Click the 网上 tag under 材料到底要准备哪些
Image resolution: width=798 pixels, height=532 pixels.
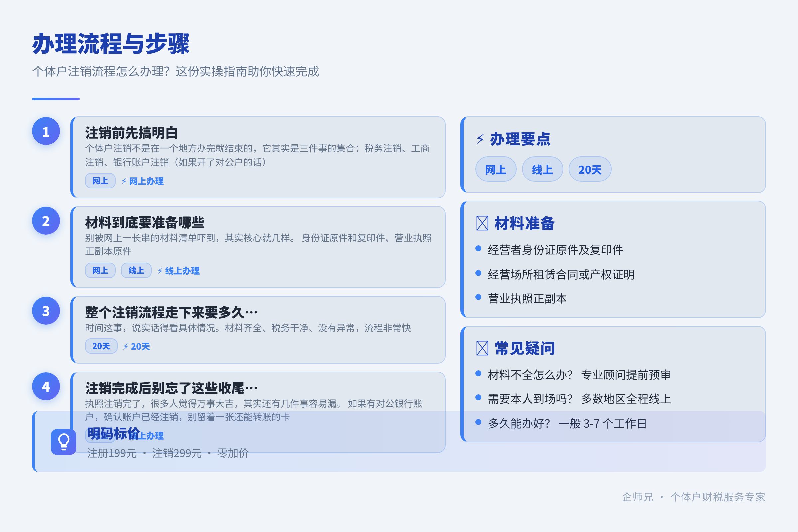pyautogui.click(x=100, y=270)
